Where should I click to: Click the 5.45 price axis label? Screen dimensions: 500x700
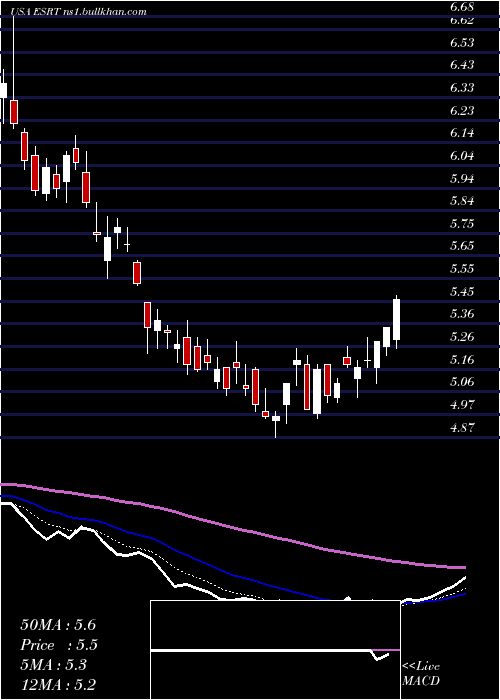(462, 292)
